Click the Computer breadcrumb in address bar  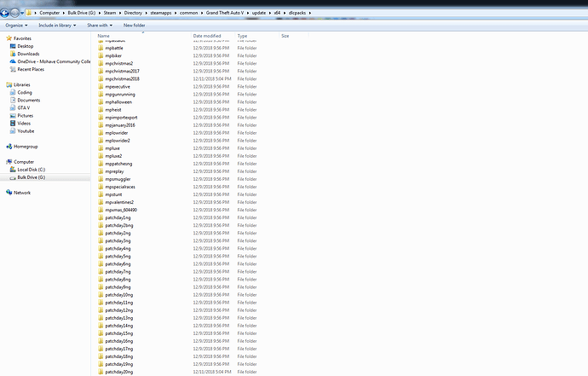pos(49,13)
